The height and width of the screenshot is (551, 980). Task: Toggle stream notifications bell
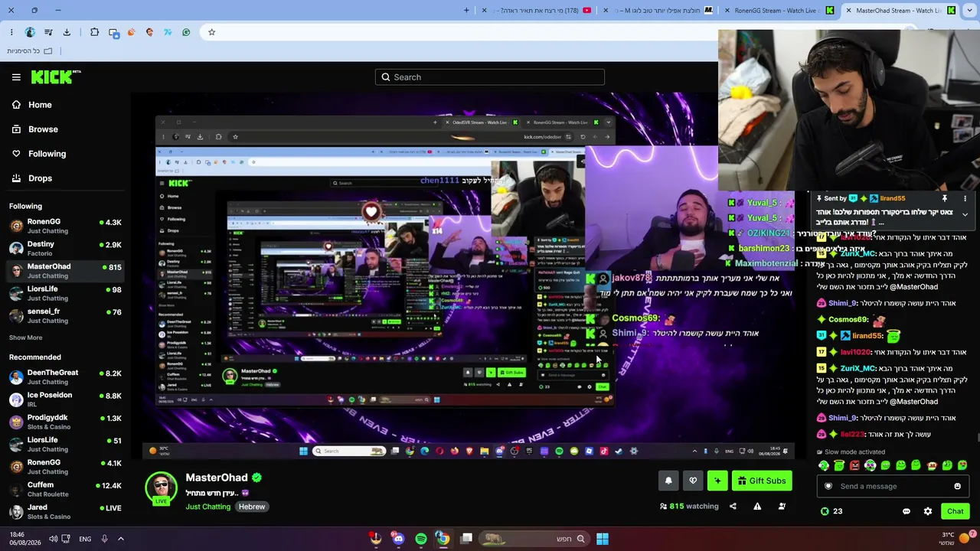point(668,481)
